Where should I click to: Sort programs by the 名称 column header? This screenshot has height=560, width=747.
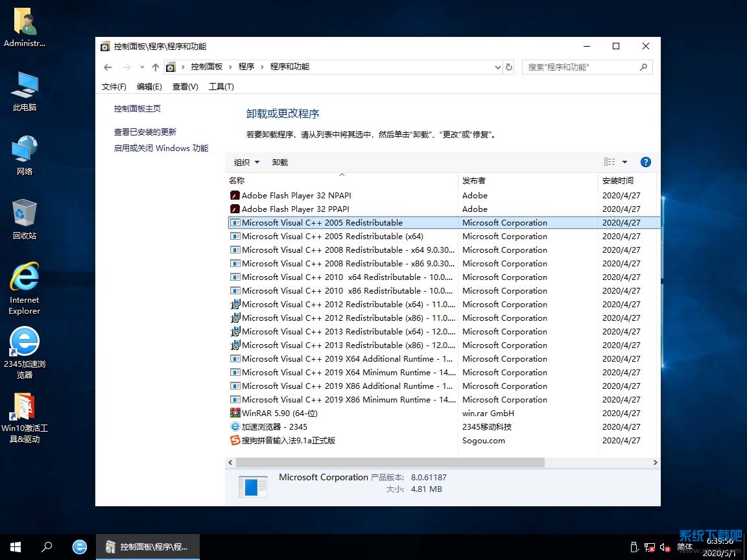click(x=237, y=180)
